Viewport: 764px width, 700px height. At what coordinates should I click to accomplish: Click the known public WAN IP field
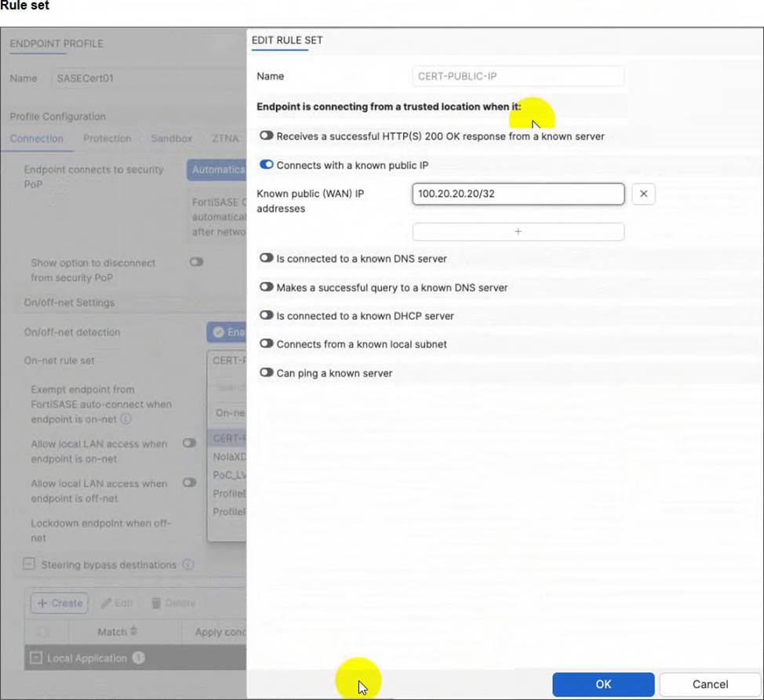click(x=518, y=194)
